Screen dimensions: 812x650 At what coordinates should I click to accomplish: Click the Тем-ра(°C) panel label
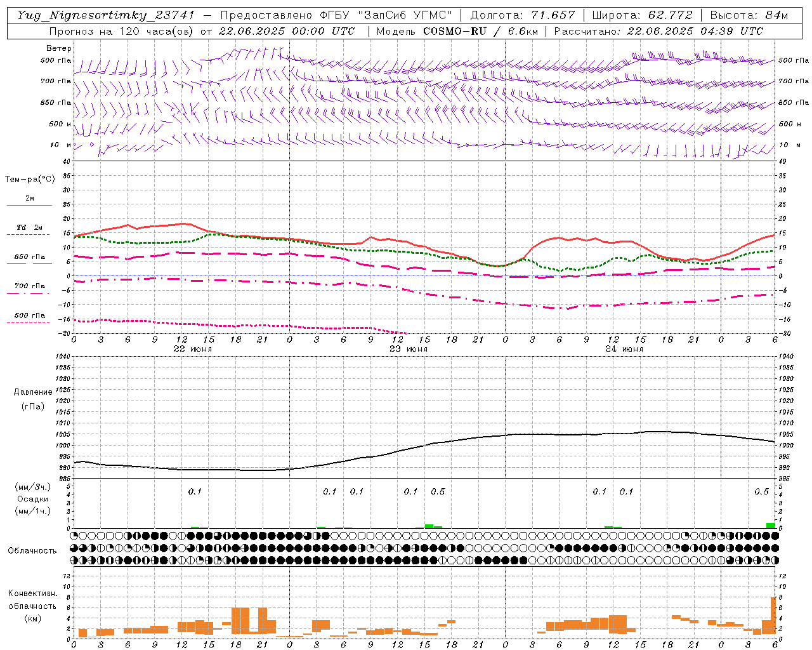[x=30, y=180]
